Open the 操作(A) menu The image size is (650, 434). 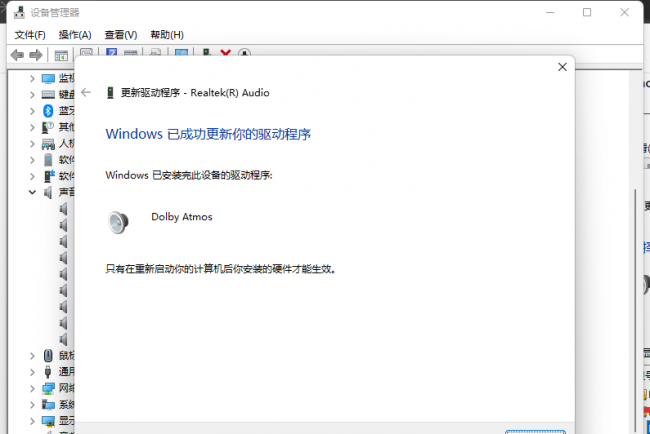click(x=75, y=35)
